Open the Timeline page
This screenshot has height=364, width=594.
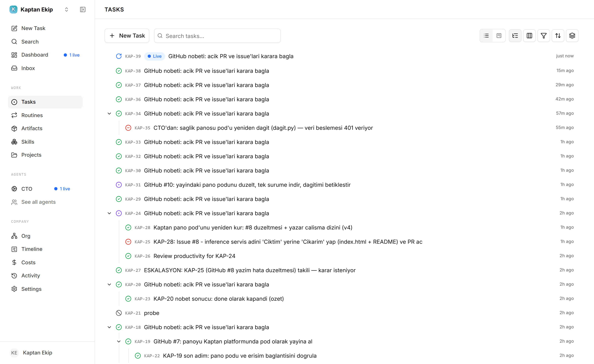[x=45, y=249]
